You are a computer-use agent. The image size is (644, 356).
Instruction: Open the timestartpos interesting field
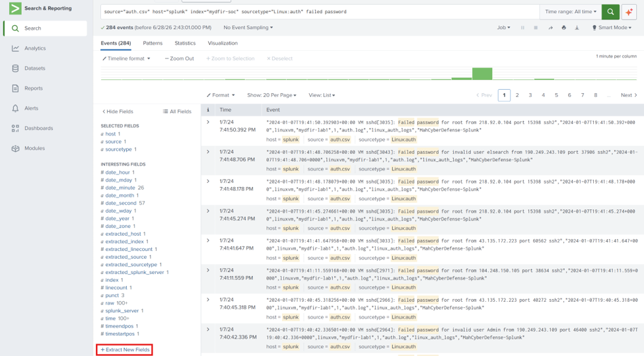pyautogui.click(x=120, y=334)
